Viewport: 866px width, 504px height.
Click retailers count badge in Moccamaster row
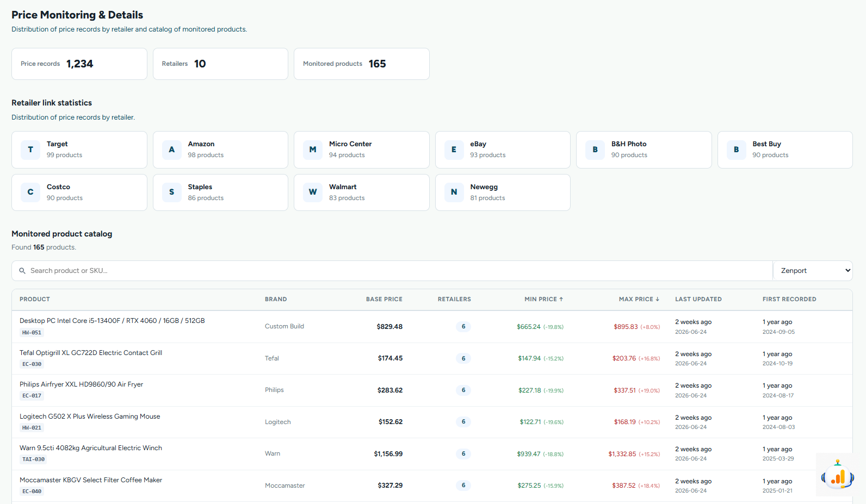click(x=463, y=486)
